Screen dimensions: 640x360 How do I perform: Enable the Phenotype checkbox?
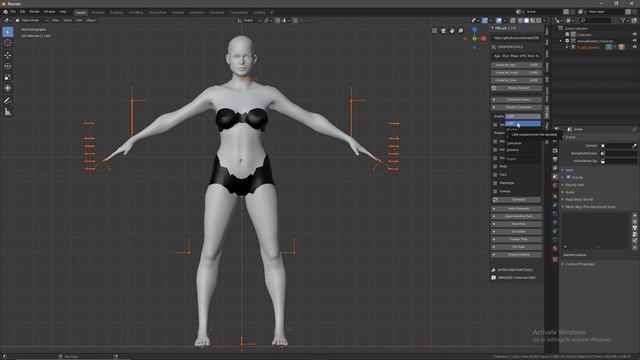(495, 183)
